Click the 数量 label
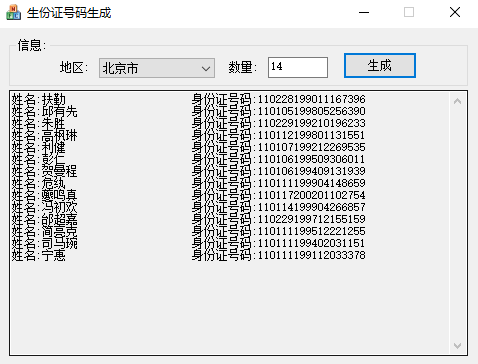The width and height of the screenshot is (478, 364). pos(243,67)
